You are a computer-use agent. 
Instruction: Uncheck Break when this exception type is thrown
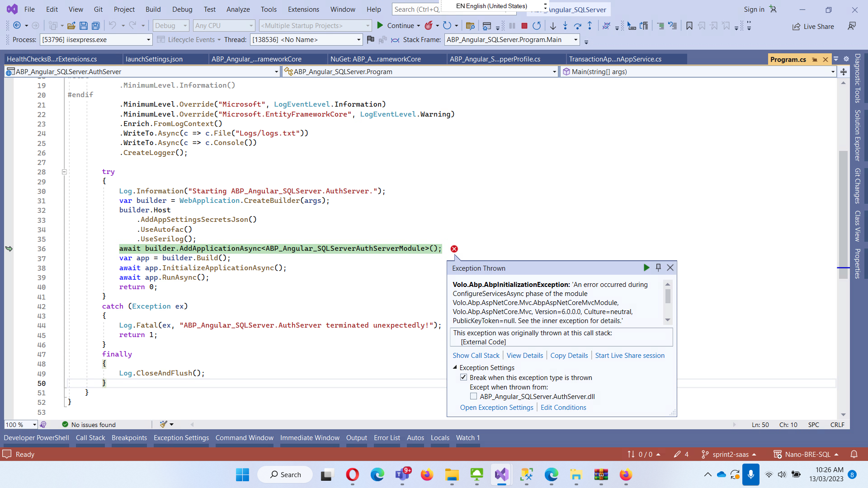tap(463, 377)
